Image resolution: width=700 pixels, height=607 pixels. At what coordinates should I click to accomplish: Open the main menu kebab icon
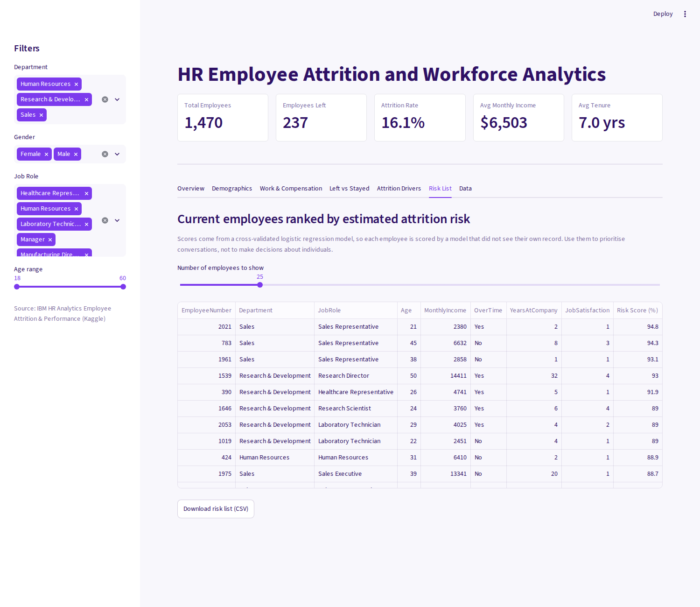(x=685, y=14)
